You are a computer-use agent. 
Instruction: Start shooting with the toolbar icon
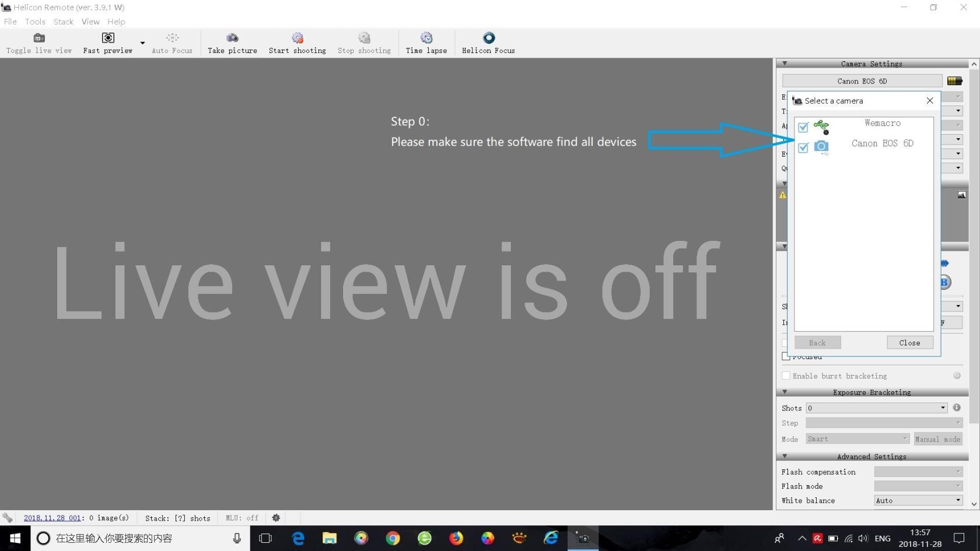[x=297, y=38]
